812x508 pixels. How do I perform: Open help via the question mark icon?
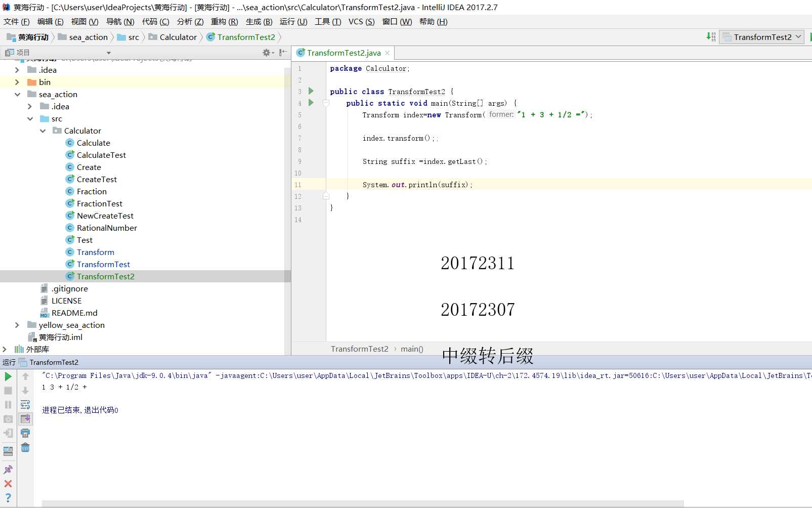click(8, 498)
